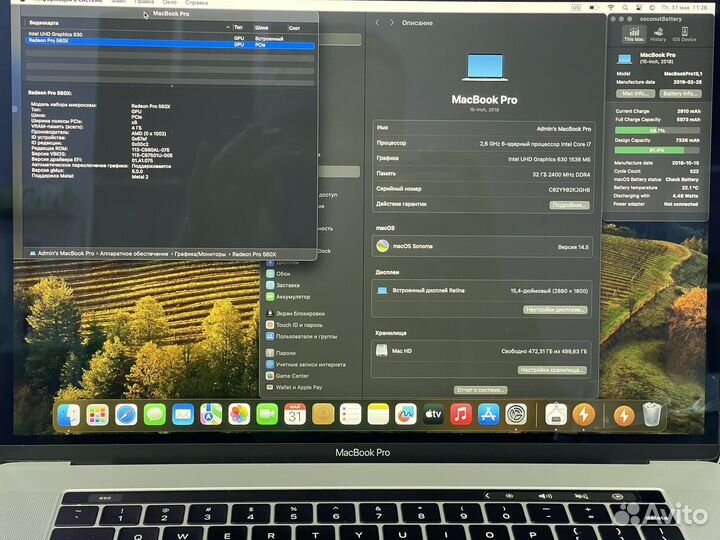Sort by the Тип column header

(x=238, y=28)
